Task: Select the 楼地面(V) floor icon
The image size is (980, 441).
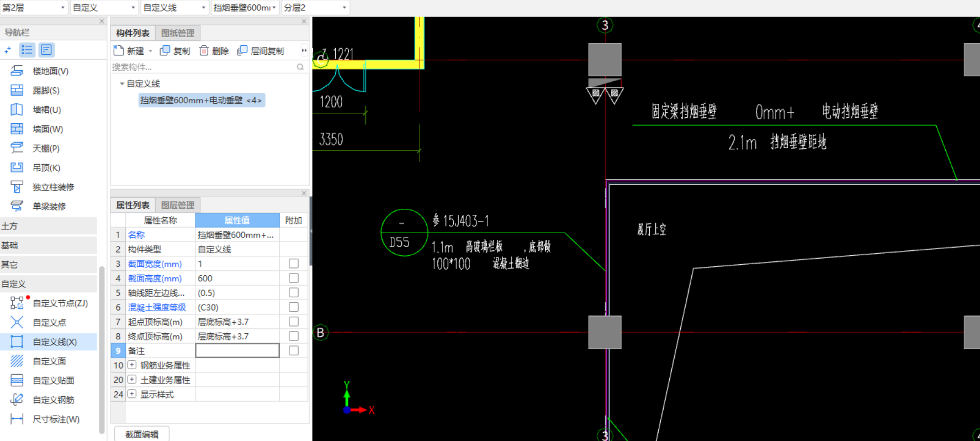Action: tap(17, 71)
